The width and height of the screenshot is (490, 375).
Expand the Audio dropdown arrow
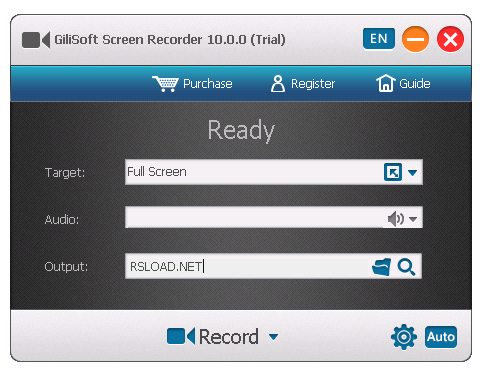[x=413, y=219]
